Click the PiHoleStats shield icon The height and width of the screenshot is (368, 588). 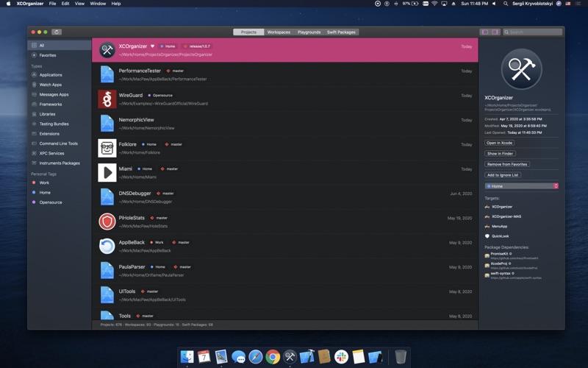point(107,222)
